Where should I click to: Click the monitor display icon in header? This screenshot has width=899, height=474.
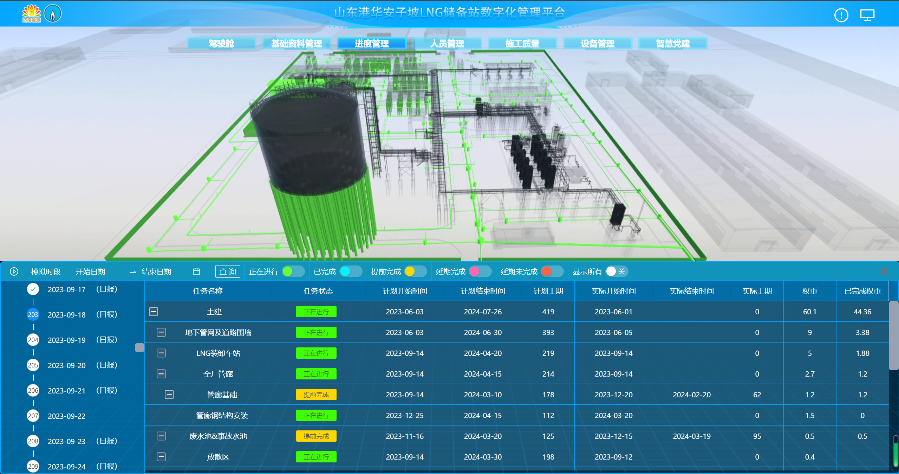(x=867, y=15)
